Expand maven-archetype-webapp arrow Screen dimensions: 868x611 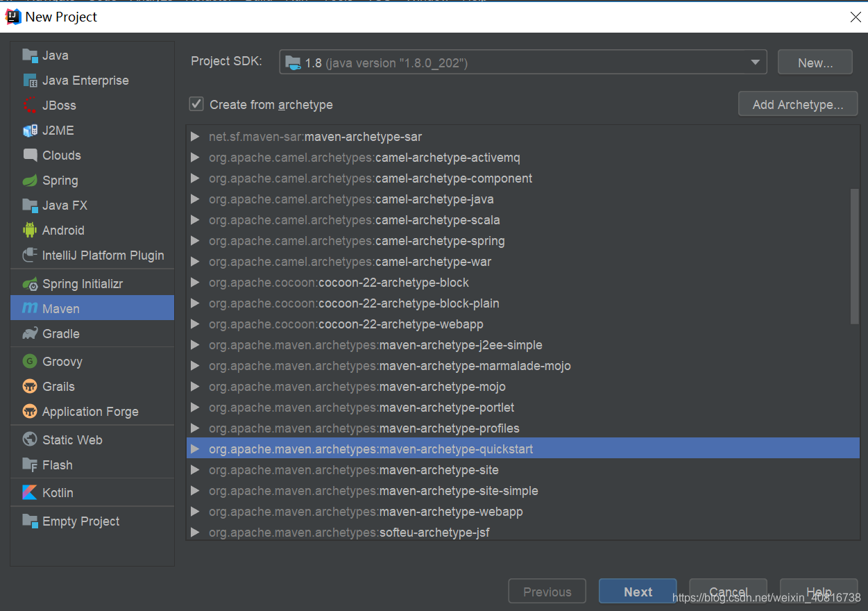(x=195, y=512)
